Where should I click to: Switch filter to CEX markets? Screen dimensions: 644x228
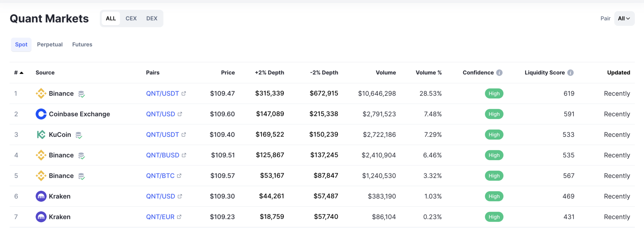pos(131,19)
